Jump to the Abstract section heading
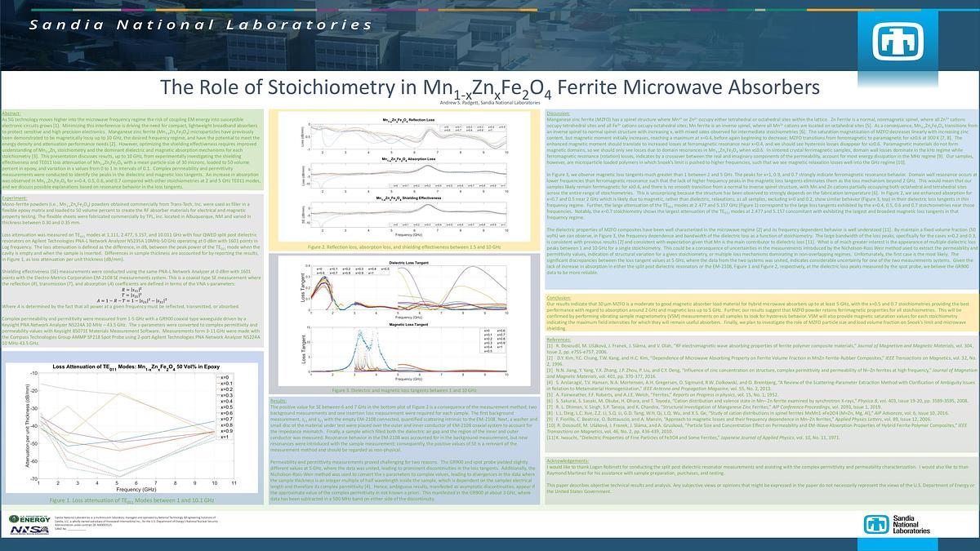This screenshot has width=980, height=551. pyautogui.click(x=12, y=113)
